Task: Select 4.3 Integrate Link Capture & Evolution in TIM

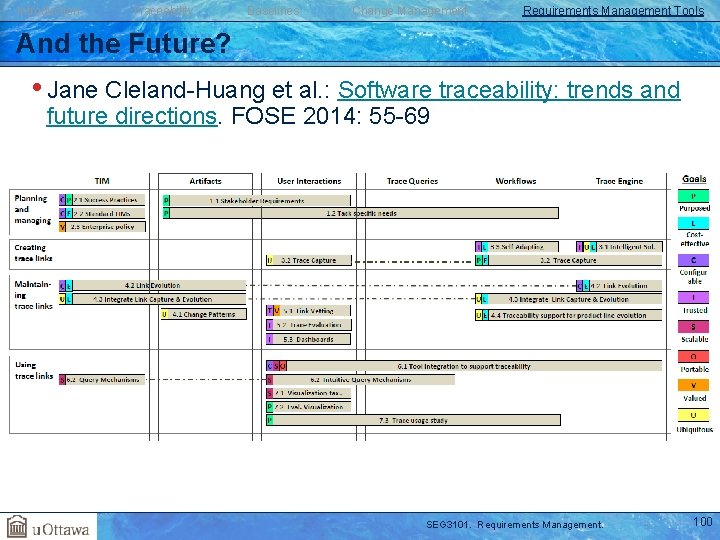Action: pos(152,299)
